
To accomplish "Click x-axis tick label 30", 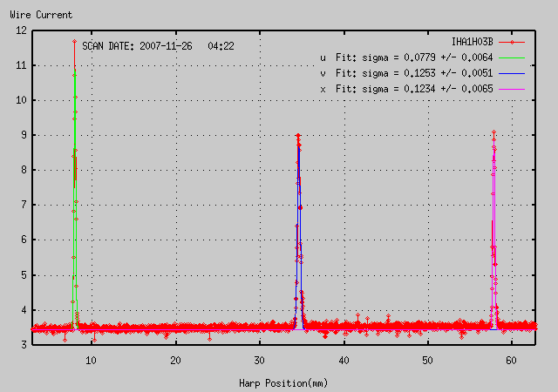I will 260,361.
